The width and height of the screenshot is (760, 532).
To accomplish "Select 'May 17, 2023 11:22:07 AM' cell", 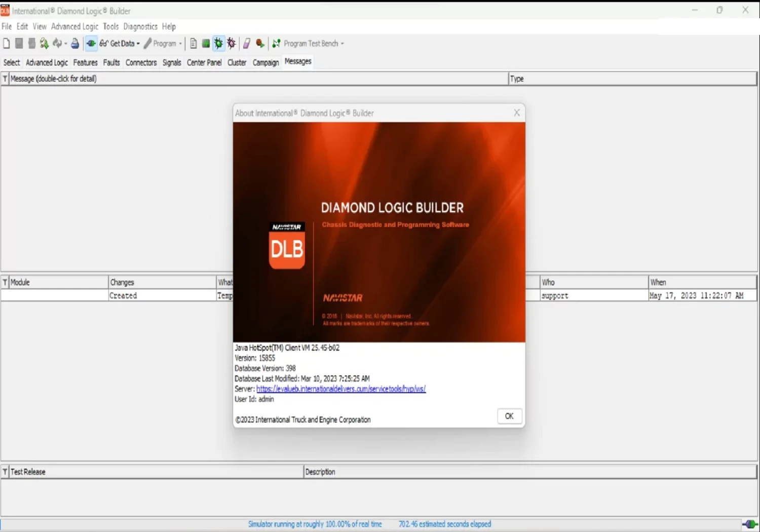I will 703,295.
